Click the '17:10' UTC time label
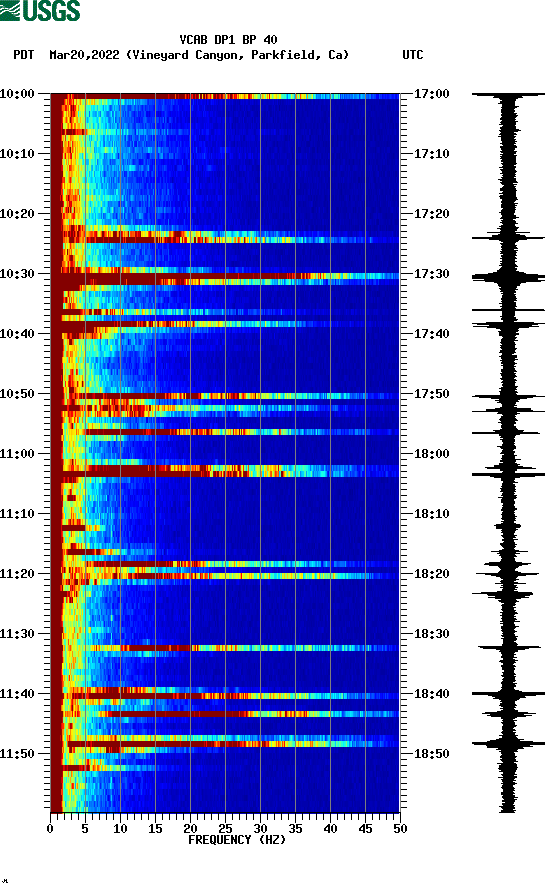552x892 pixels. click(431, 154)
